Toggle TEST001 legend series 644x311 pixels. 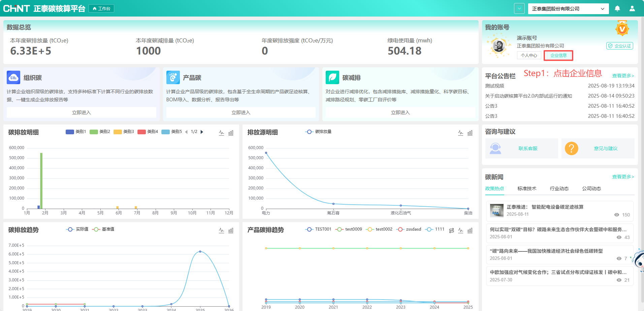pyautogui.click(x=318, y=229)
